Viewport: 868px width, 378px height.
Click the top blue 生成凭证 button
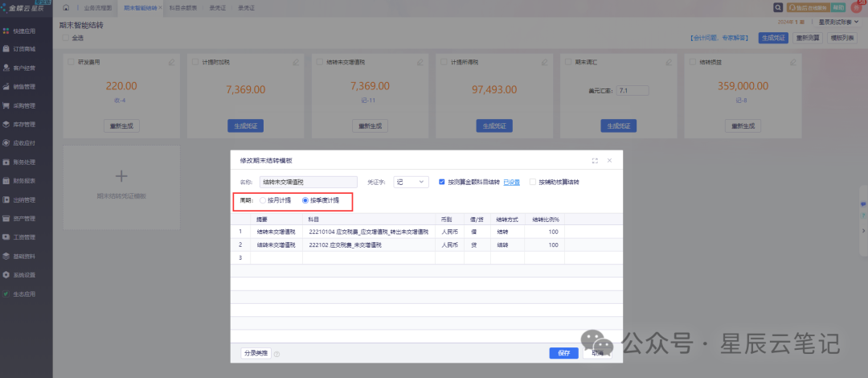[x=773, y=38]
